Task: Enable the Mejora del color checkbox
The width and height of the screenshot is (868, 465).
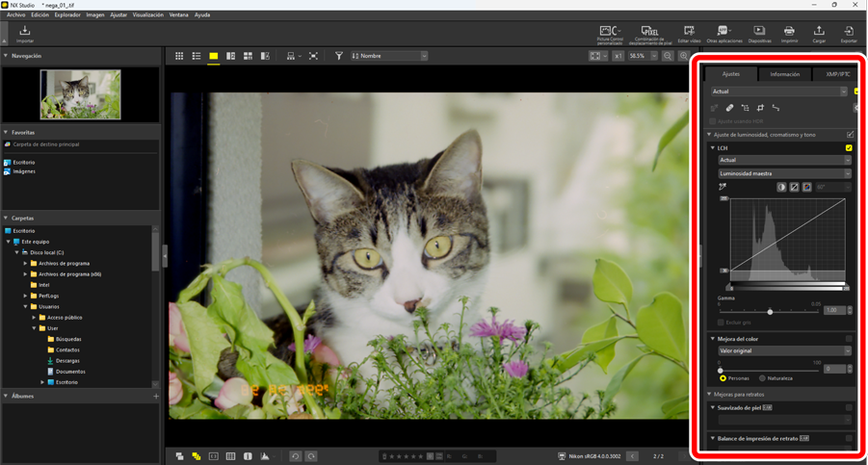Action: [x=849, y=339]
